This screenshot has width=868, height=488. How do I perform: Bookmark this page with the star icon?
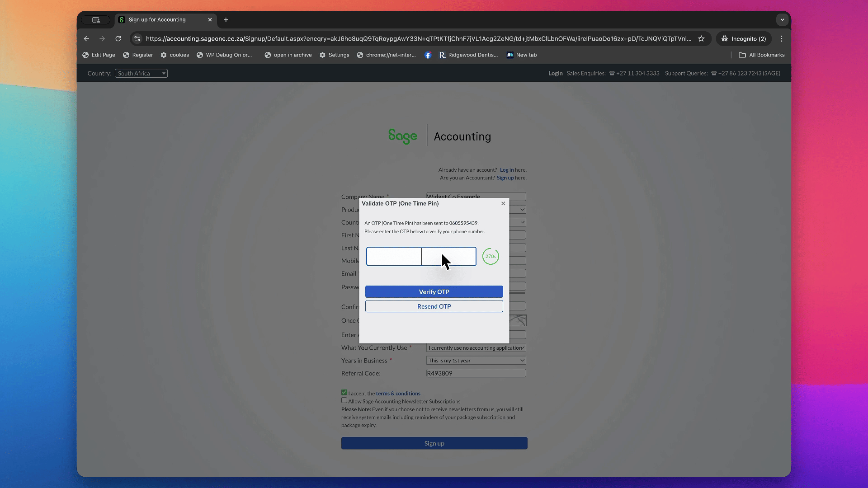point(701,39)
